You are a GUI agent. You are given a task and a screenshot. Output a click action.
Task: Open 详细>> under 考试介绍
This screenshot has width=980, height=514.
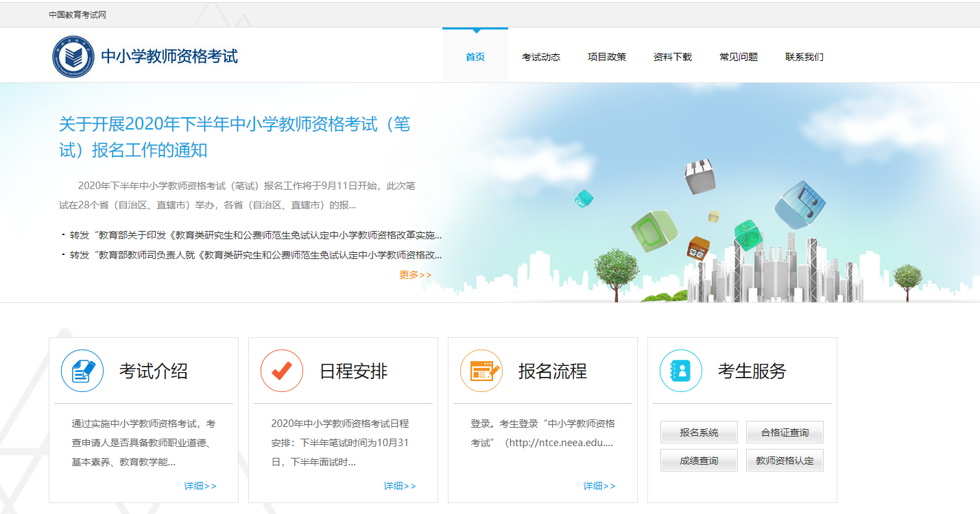click(200, 486)
